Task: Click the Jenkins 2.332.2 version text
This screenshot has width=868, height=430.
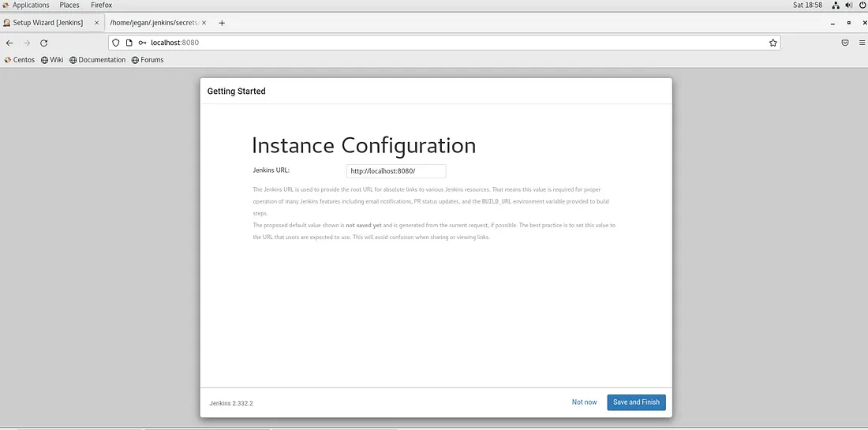Action: [x=231, y=403]
